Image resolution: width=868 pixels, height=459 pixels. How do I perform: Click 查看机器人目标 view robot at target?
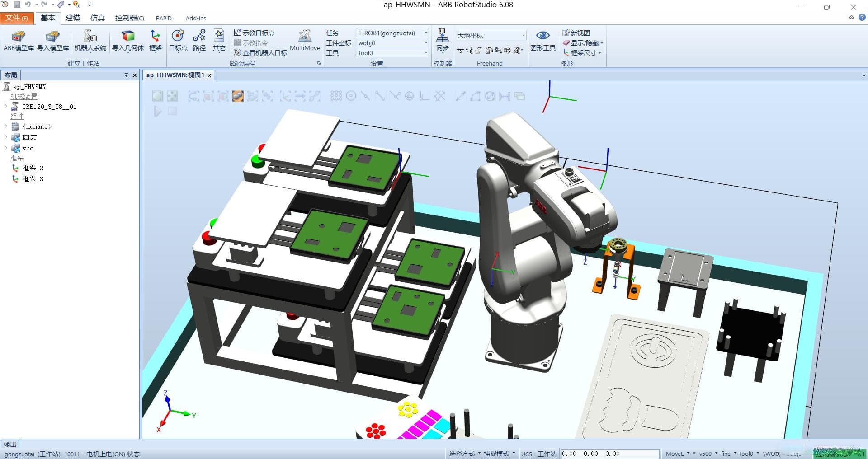pos(260,53)
